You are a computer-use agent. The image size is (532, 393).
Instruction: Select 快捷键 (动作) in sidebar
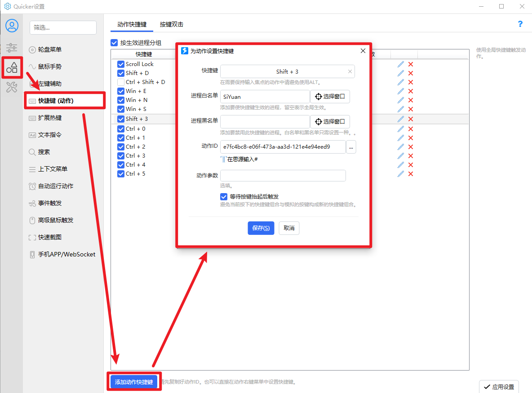(x=64, y=101)
